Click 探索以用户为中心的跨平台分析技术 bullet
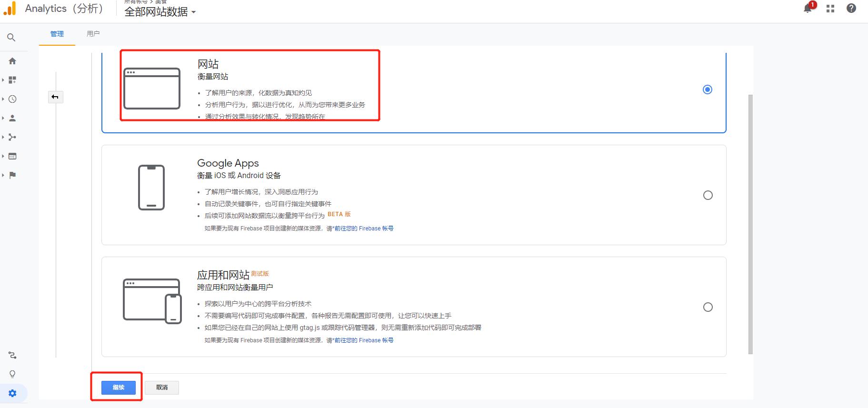This screenshot has height=408, width=868. pos(258,304)
